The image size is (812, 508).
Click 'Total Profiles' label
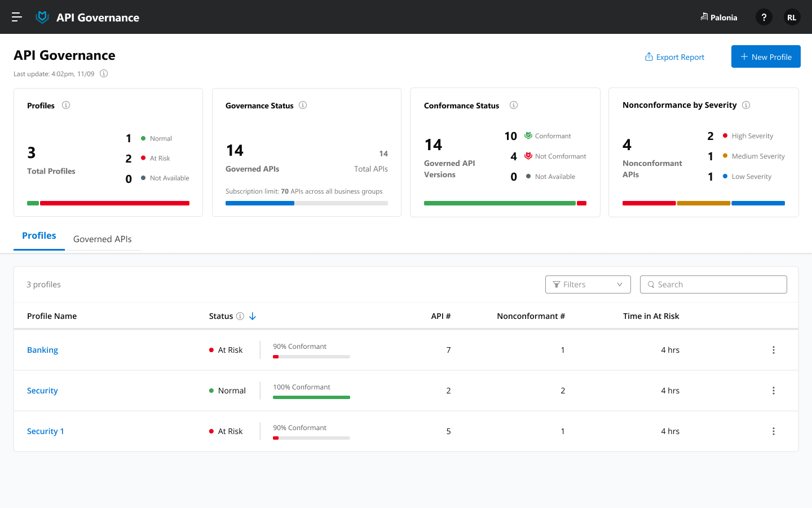pyautogui.click(x=51, y=171)
